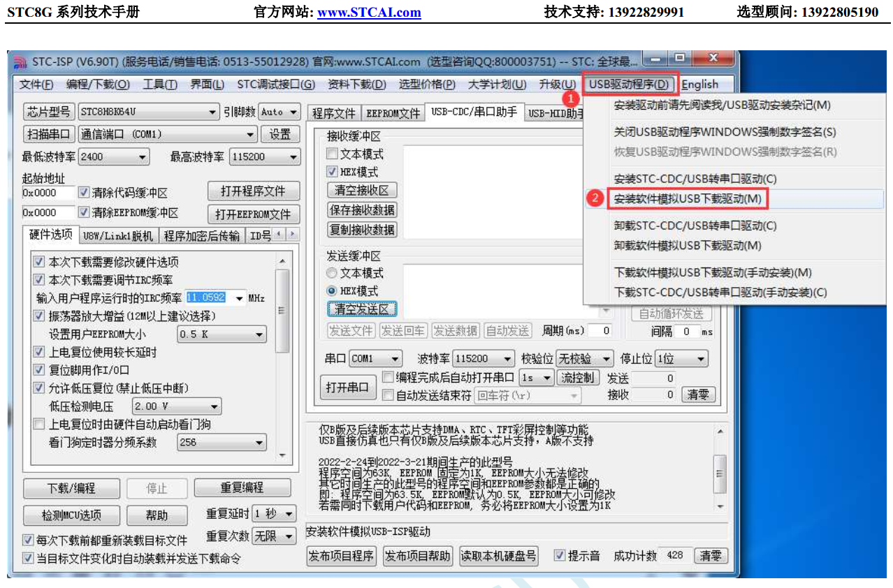Uncheck 本次下载需要调节IRC频率
893x588 pixels.
tap(39, 279)
